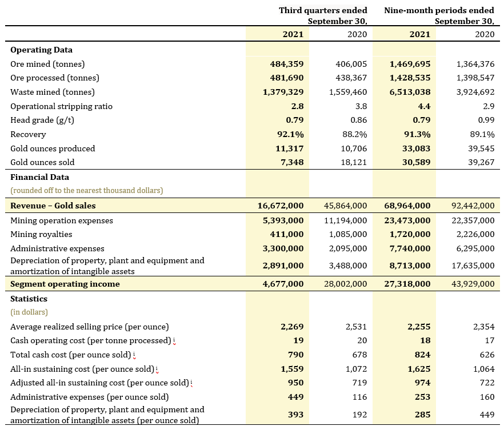Click the average selling price value 2,269
The width and height of the screenshot is (504, 430).
click(292, 327)
